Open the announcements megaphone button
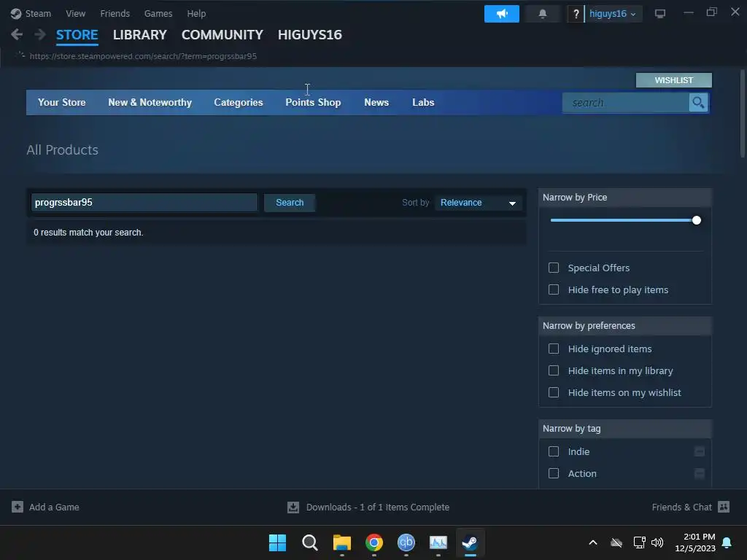 (x=502, y=14)
